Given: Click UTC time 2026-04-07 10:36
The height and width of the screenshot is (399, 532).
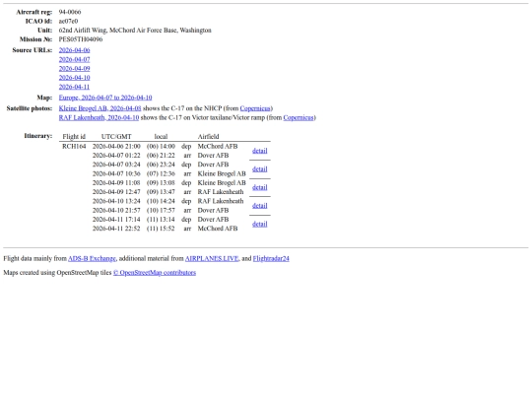Looking at the screenshot, I should click(116, 173).
